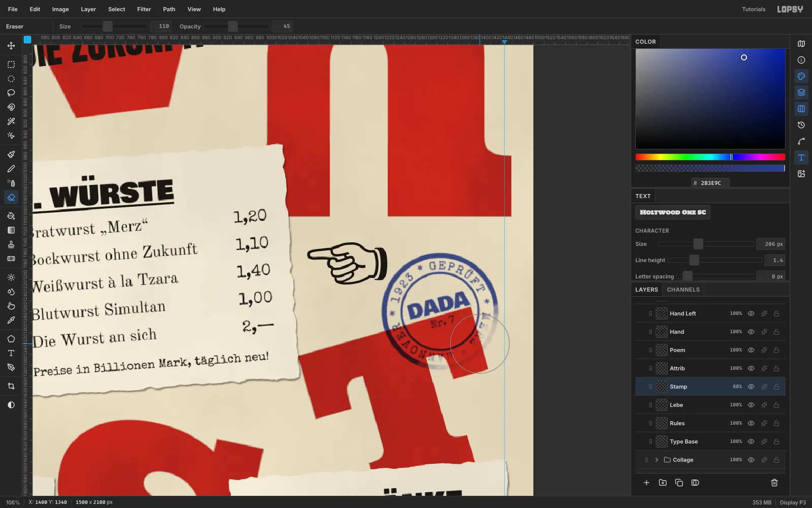The width and height of the screenshot is (812, 508).
Task: Select the Crop tool
Action: point(11,386)
